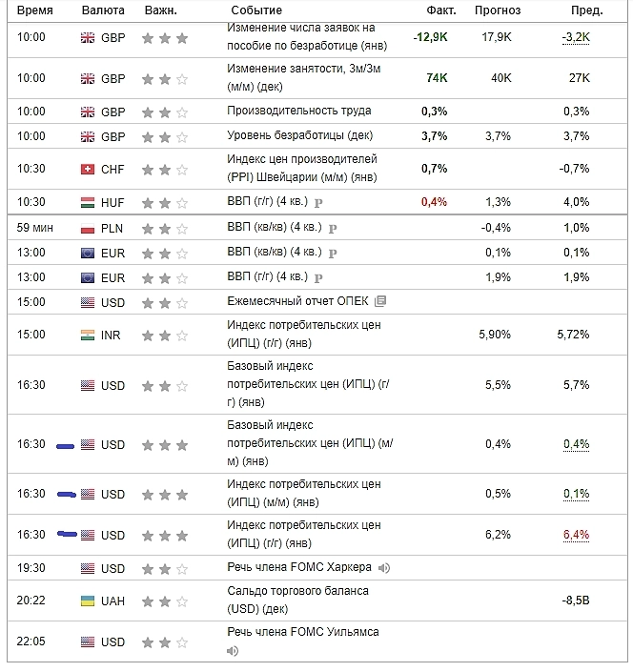Open 'Речь члена FOMC Харкера' event
633x672 pixels.
[299, 568]
